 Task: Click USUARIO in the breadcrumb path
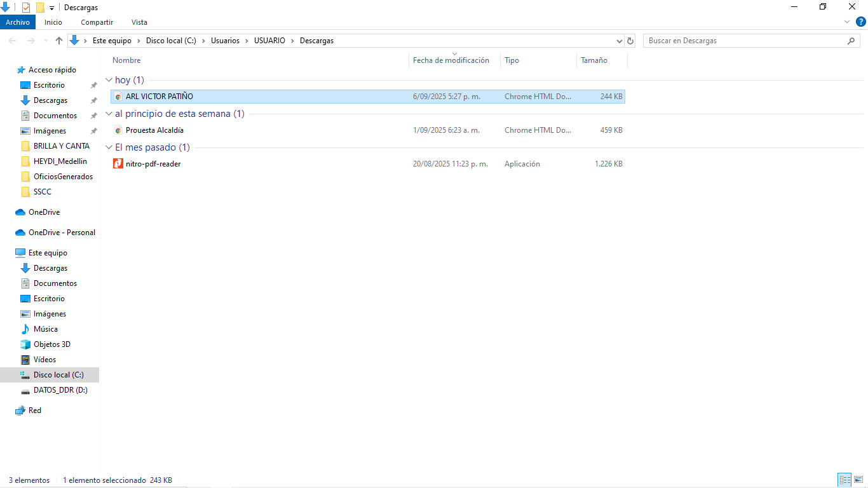269,41
